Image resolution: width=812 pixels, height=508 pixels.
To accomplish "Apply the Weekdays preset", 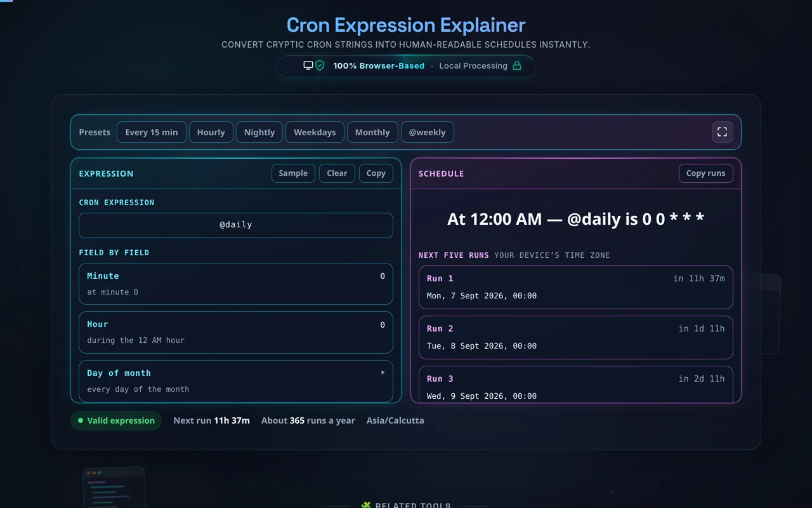I will (315, 132).
